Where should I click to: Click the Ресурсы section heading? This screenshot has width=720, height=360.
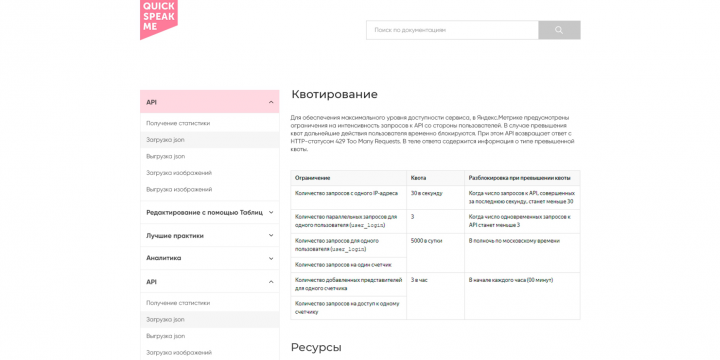316,347
